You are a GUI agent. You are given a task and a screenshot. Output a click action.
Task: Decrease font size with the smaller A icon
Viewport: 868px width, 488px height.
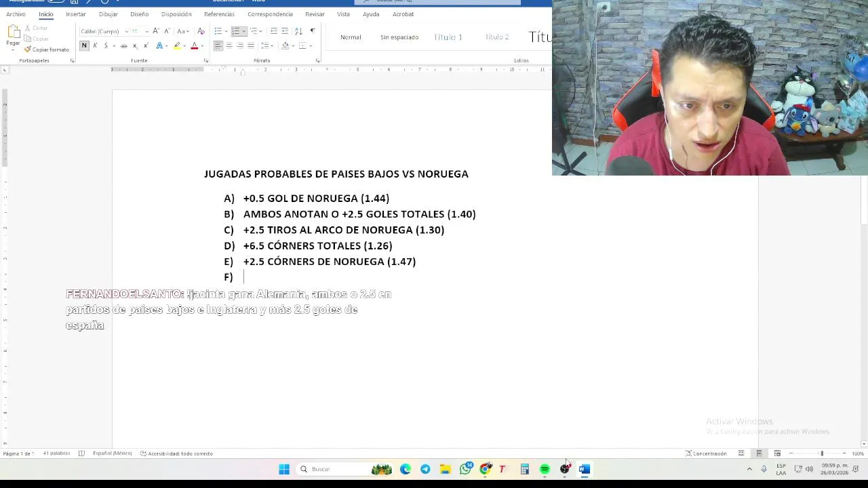coord(167,31)
